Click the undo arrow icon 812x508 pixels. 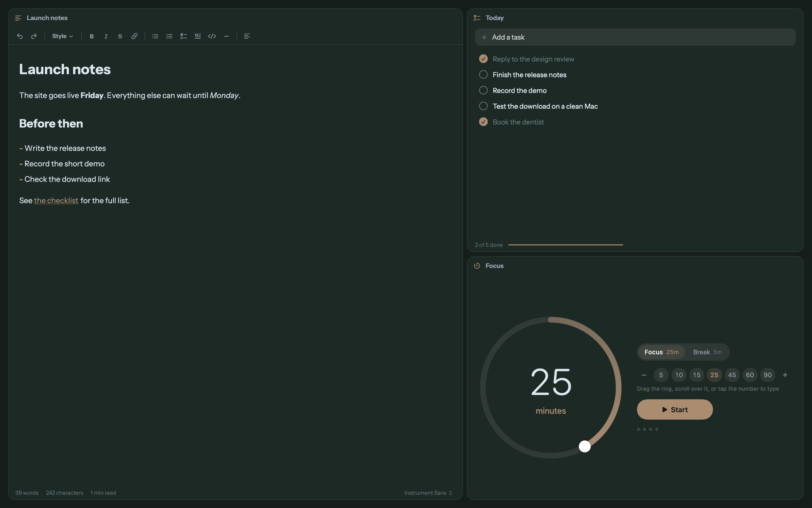pyautogui.click(x=20, y=36)
